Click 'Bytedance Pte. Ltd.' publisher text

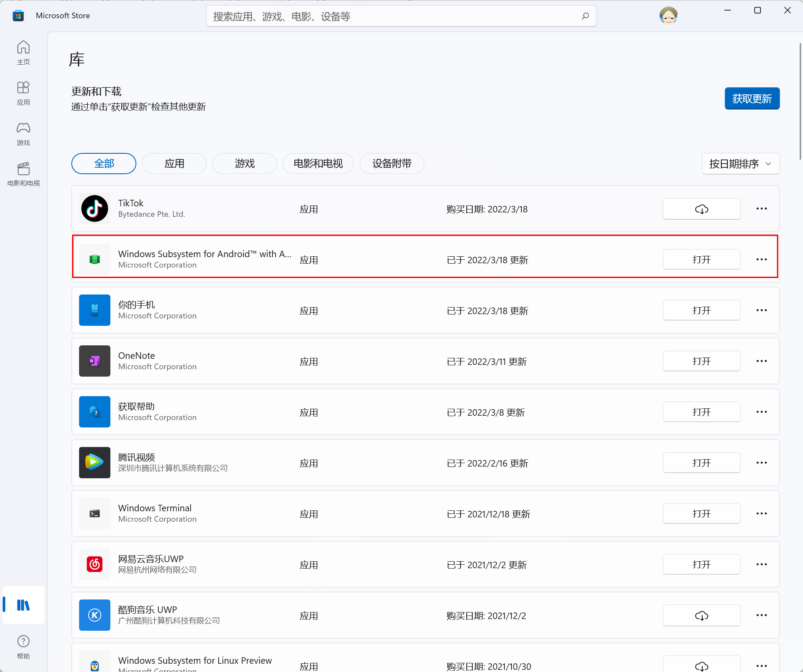coord(152,214)
